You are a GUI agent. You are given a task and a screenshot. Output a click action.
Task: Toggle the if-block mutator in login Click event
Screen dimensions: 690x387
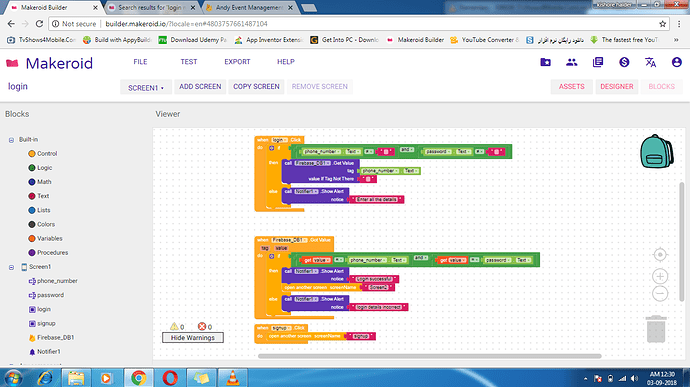272,148
